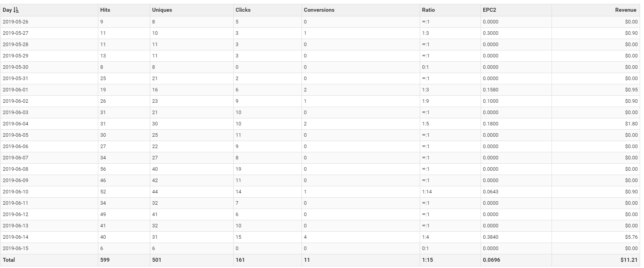Click the Clicks column header
The width and height of the screenshot is (644, 268).
tap(243, 10)
